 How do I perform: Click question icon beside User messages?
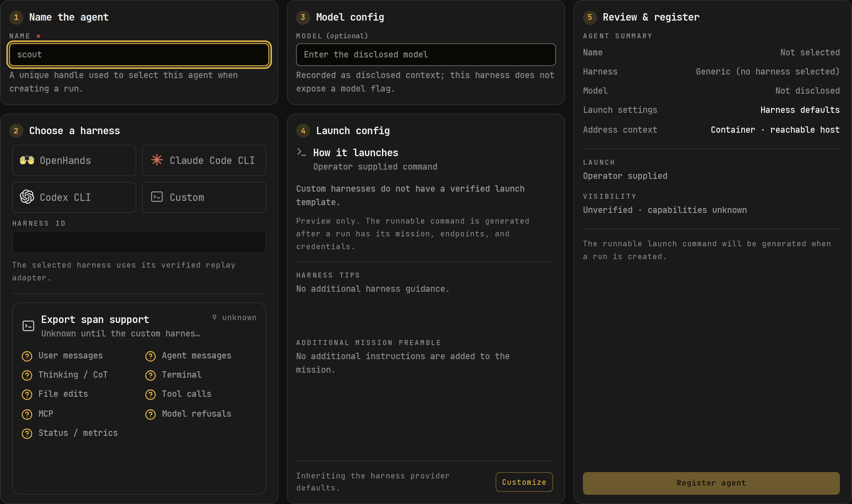coord(27,356)
